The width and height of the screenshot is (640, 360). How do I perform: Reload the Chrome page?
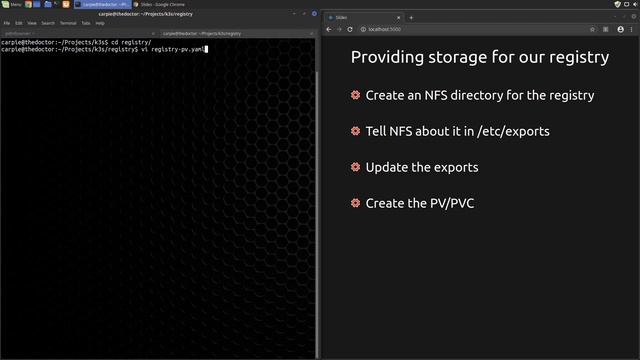click(x=350, y=29)
